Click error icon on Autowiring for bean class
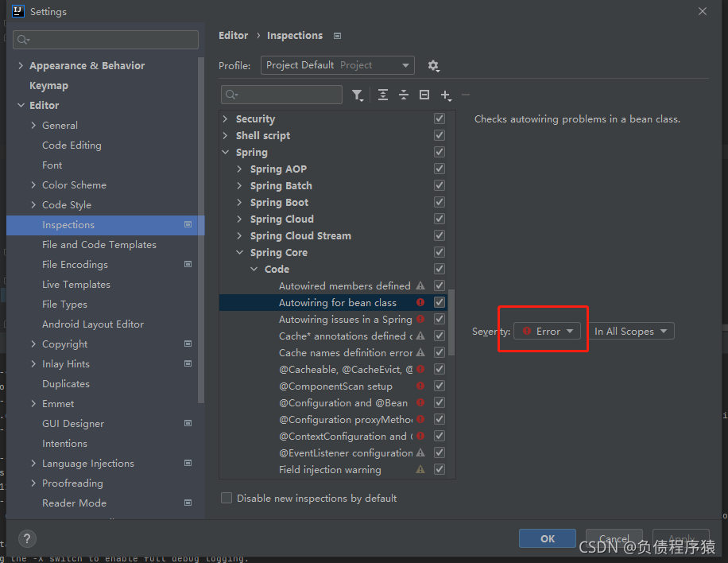The height and width of the screenshot is (563, 728). pos(420,302)
